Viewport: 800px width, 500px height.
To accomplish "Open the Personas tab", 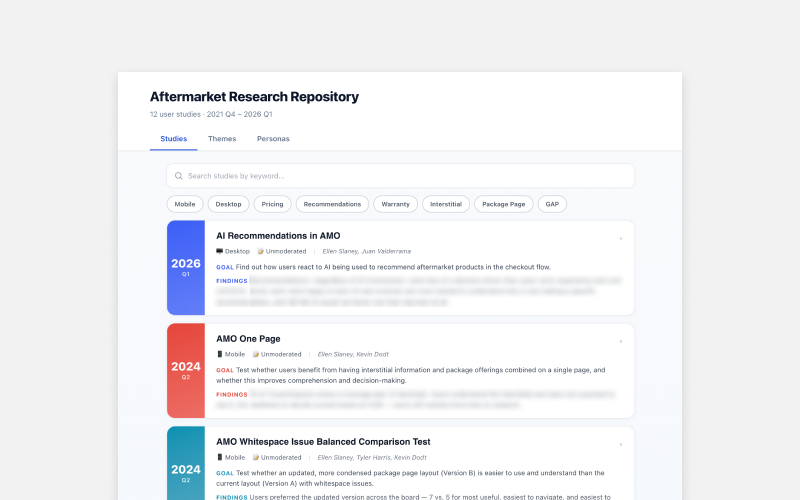I will pos(273,139).
